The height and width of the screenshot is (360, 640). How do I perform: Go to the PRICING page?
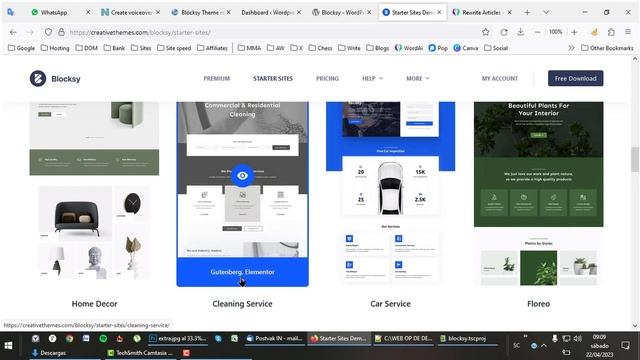pos(327,78)
